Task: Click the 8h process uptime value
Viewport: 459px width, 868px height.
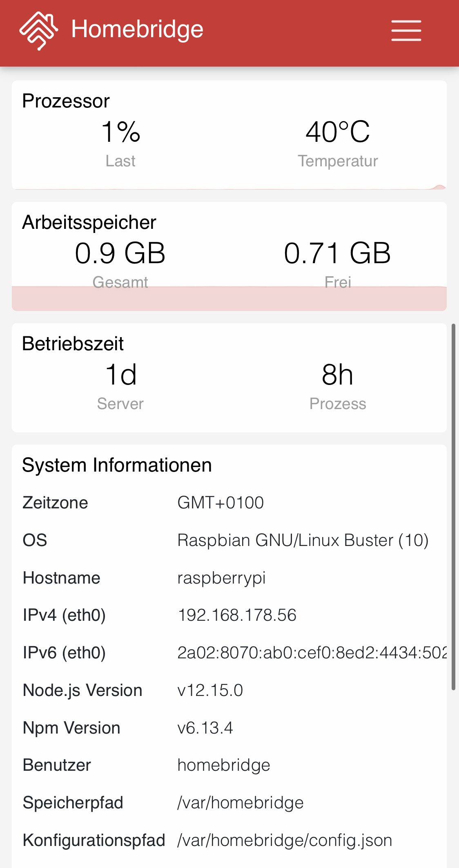Action: (x=337, y=374)
